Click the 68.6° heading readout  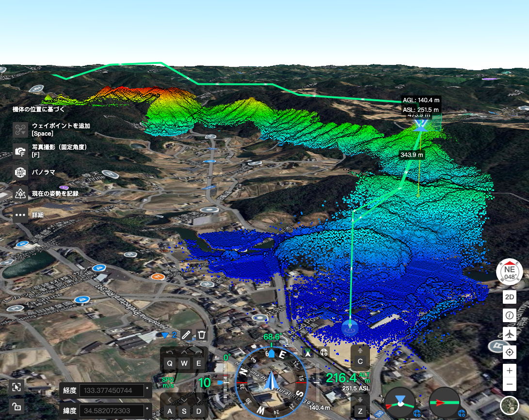tap(273, 337)
